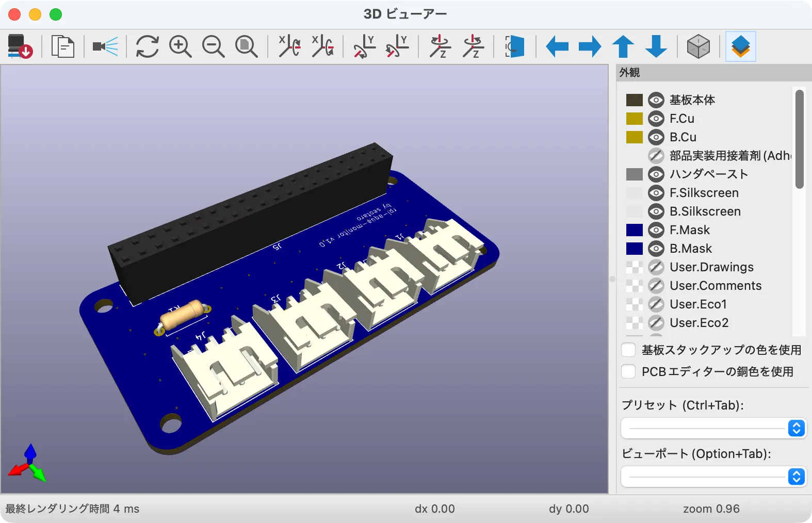Toggle the appearance manager layers icon
The width and height of the screenshot is (812, 523).
(741, 46)
